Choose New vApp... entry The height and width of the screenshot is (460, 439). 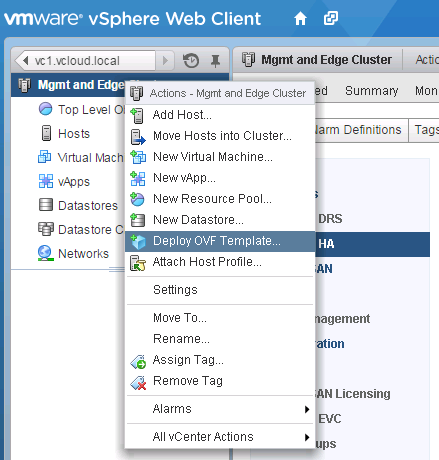coord(220,178)
